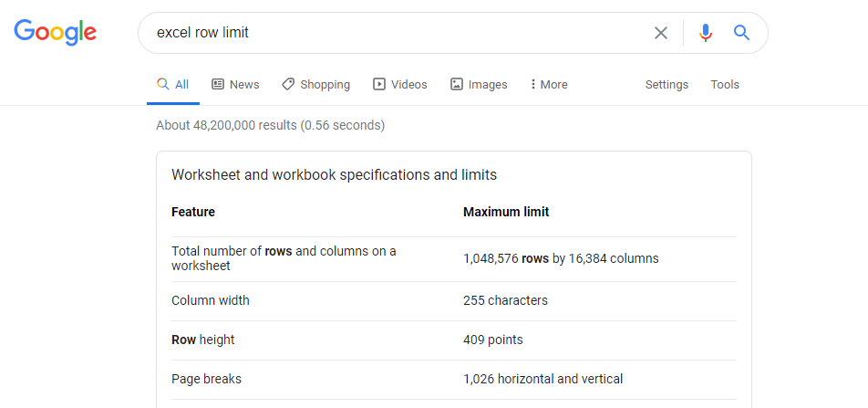Open the Tools options
Image resolution: width=868 pixels, height=408 pixels.
pyautogui.click(x=725, y=84)
